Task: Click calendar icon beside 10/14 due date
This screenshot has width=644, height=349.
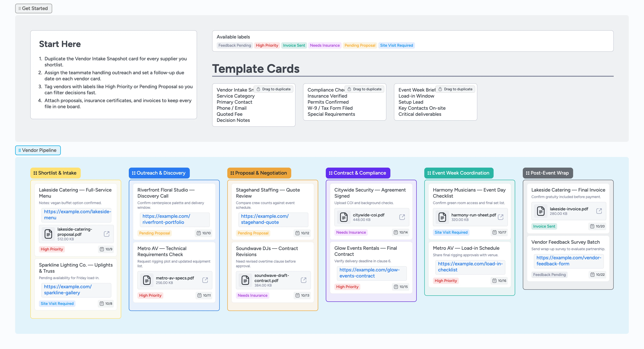Action: (x=395, y=232)
